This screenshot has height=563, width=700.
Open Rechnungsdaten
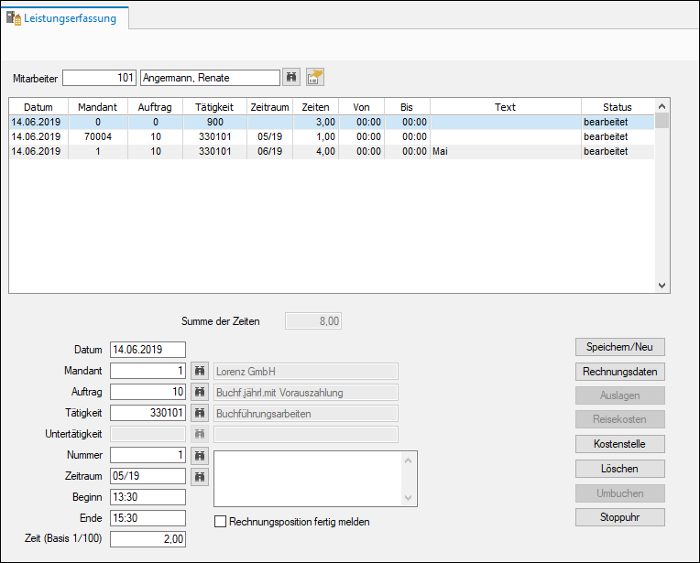point(620,371)
